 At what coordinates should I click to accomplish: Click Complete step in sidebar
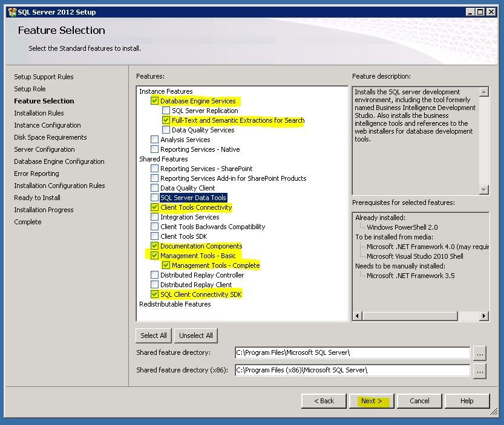tap(28, 222)
